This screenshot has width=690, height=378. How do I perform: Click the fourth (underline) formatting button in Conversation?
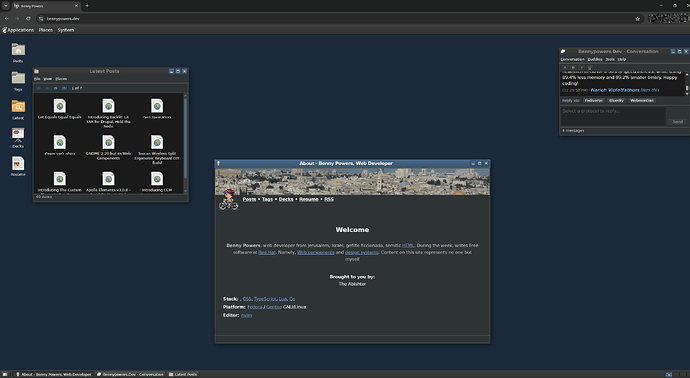tap(590, 67)
